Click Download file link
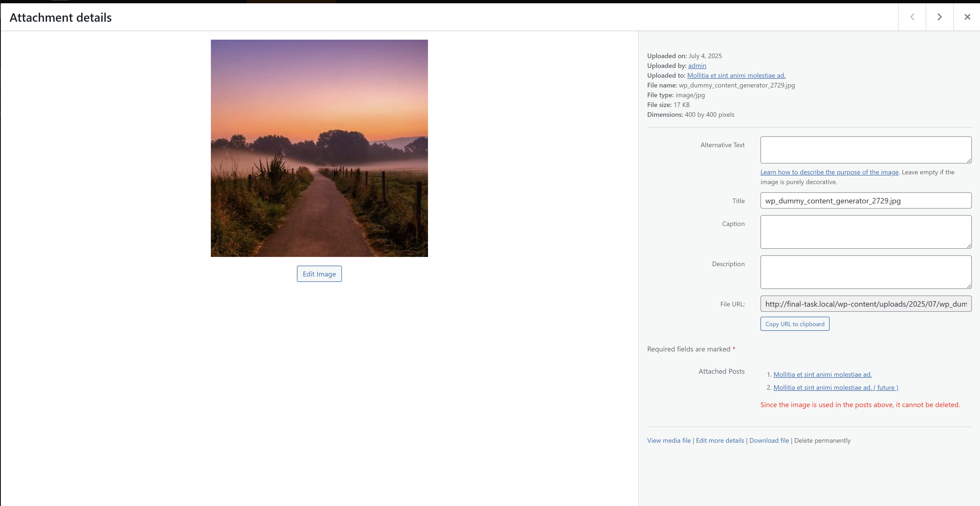This screenshot has width=980, height=506. tap(769, 441)
